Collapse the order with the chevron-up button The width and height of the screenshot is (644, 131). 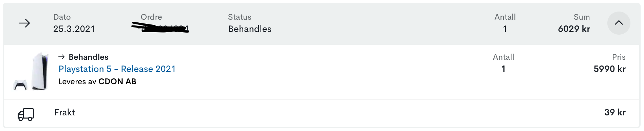point(619,23)
